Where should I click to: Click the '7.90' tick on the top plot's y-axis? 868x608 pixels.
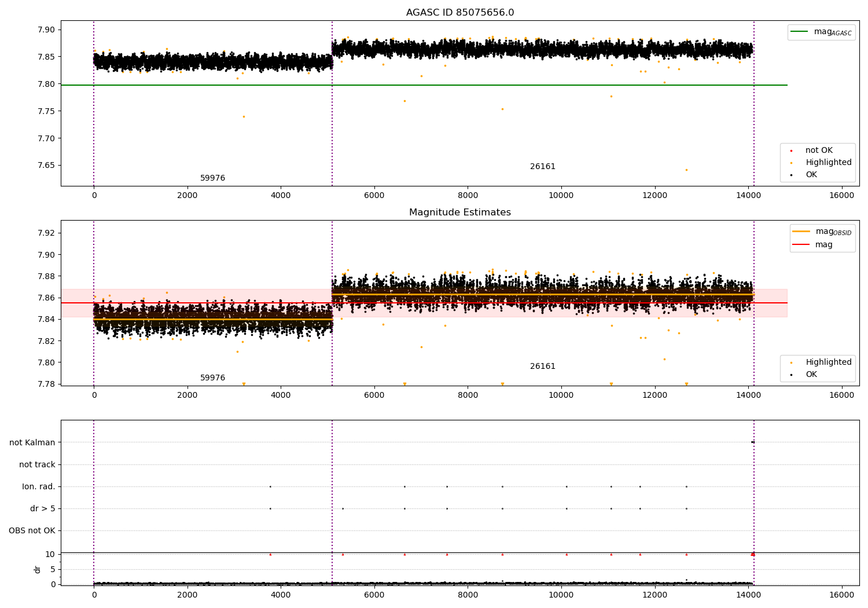tap(47, 30)
